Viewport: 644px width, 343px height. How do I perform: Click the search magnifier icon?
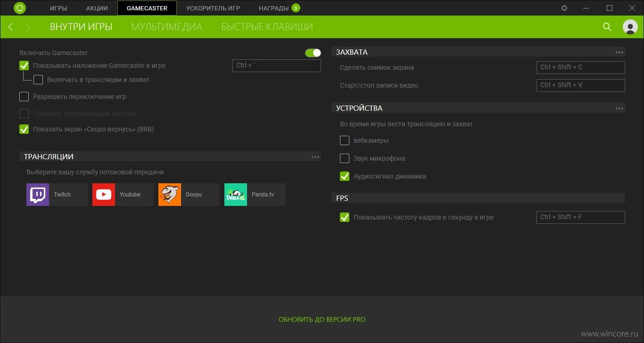(x=607, y=27)
